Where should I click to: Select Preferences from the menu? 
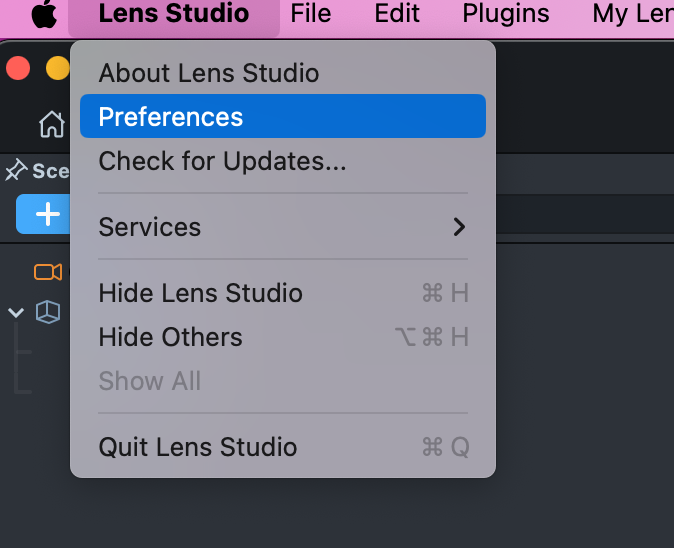tap(171, 117)
